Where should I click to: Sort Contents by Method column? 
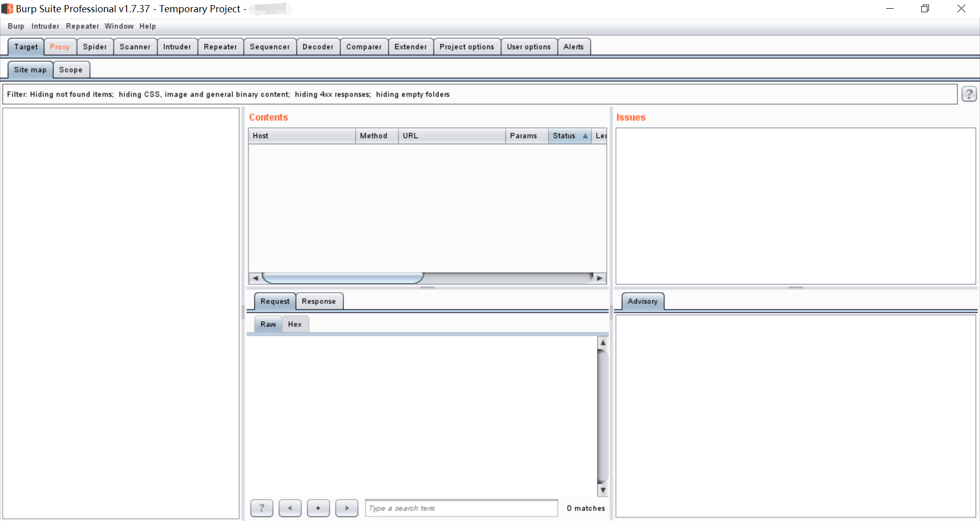[377, 136]
